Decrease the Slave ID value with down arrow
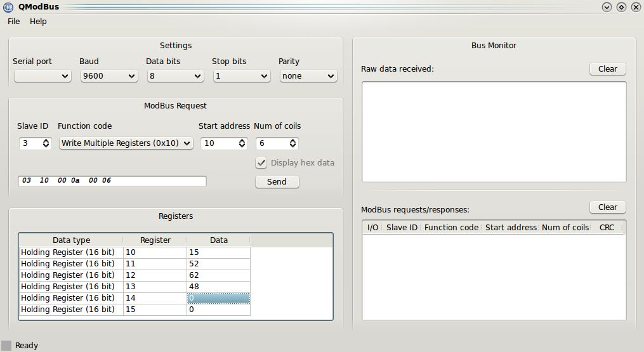Screen dimensions: 644x352 46,146
